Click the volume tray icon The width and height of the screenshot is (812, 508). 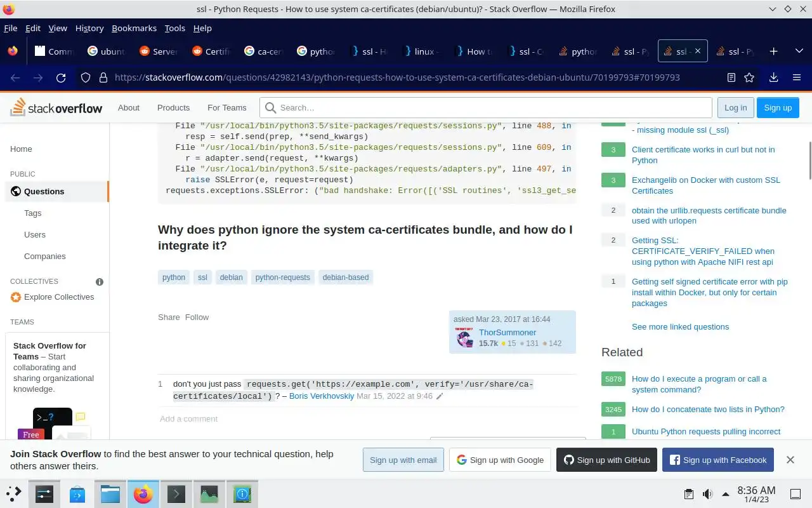[x=707, y=494]
